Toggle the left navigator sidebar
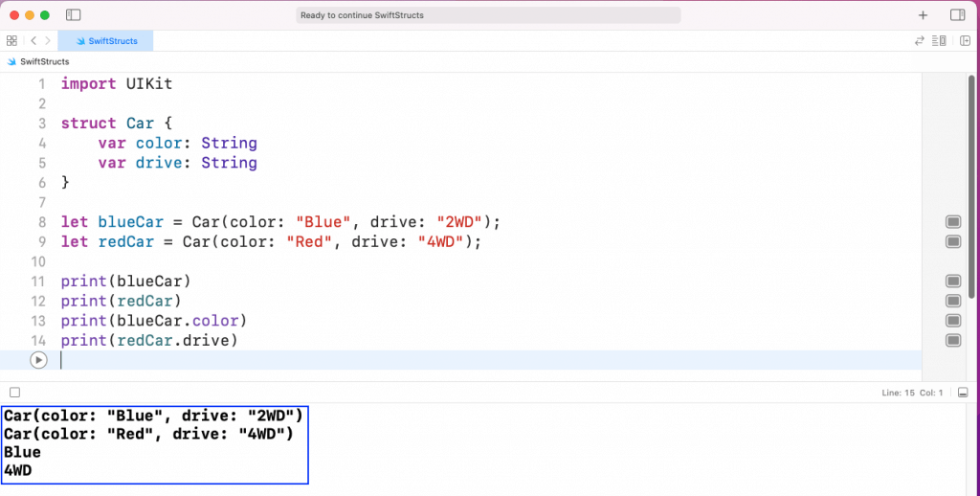Image resolution: width=980 pixels, height=496 pixels. pos(75,15)
